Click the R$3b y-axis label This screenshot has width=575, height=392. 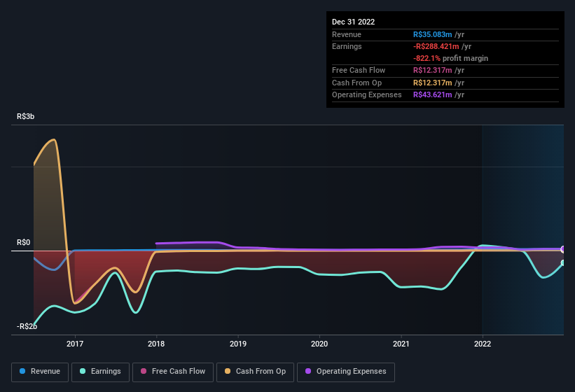(x=26, y=116)
